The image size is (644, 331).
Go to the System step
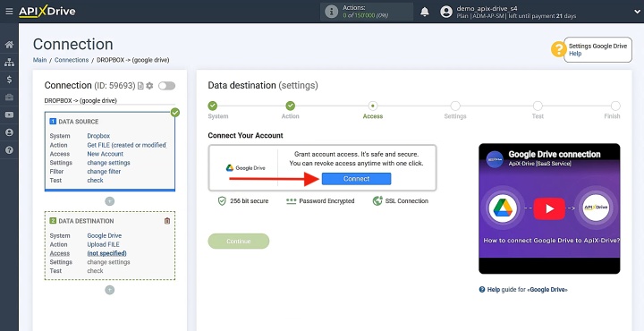(213, 106)
